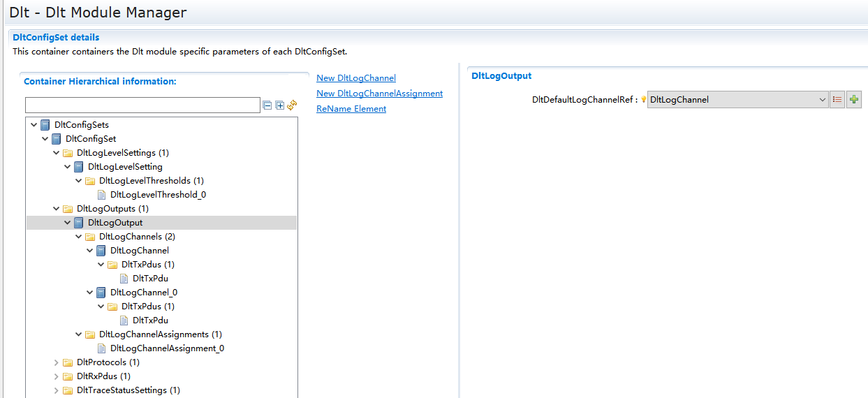Expand the DltTraceStatusSettings (1) folder
Viewport: 868px width, 398px height.
click(x=57, y=390)
